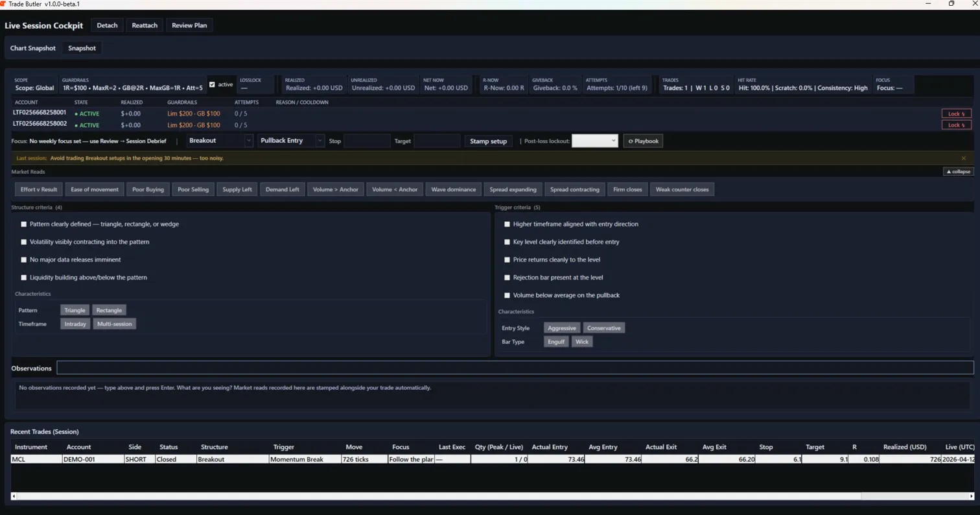Screen dimensions: 980x515
Task: Choose the Triangle pattern characteristic
Action: (x=75, y=310)
